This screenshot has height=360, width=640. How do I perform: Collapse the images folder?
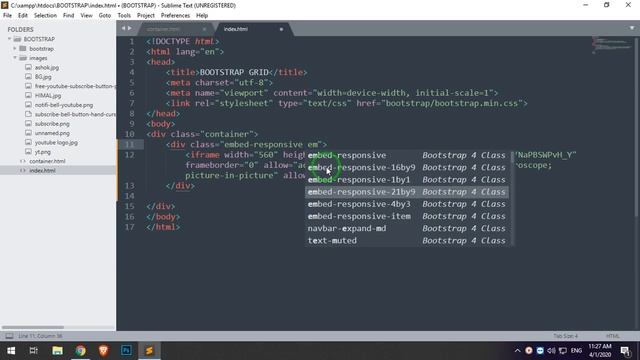[x=15, y=58]
